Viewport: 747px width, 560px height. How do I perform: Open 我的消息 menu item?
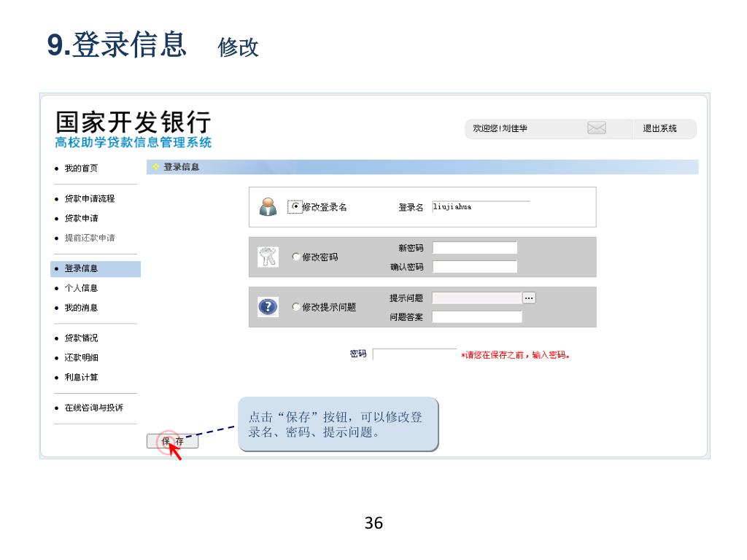(81, 308)
